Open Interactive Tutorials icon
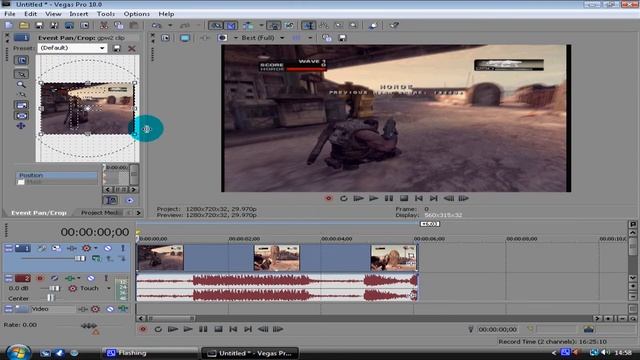The height and width of the screenshot is (360, 640). [x=373, y=25]
